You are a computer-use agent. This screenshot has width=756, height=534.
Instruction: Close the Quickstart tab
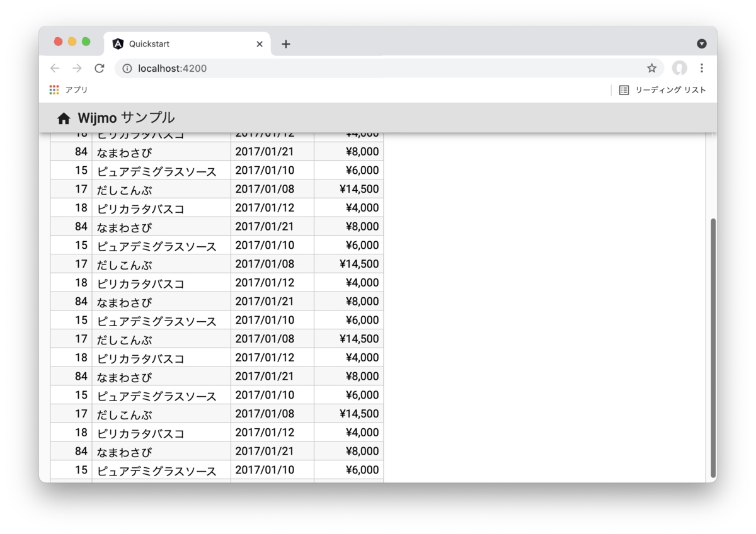[259, 43]
